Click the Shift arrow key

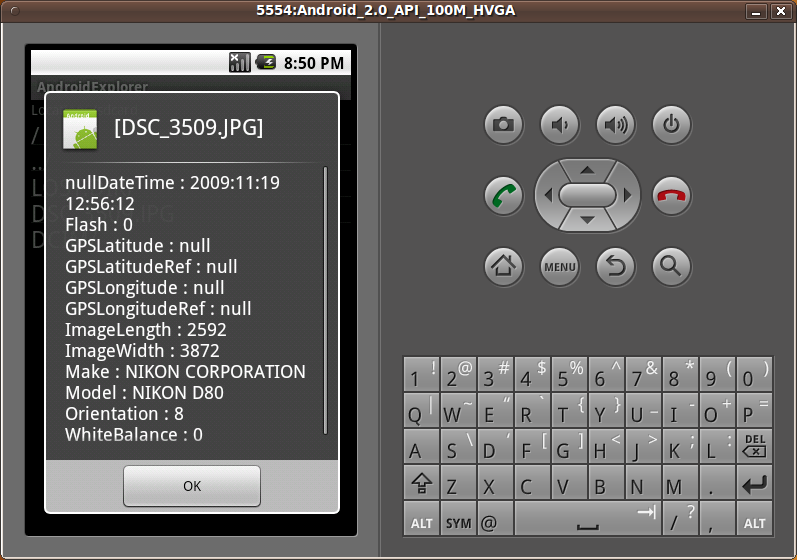click(421, 483)
